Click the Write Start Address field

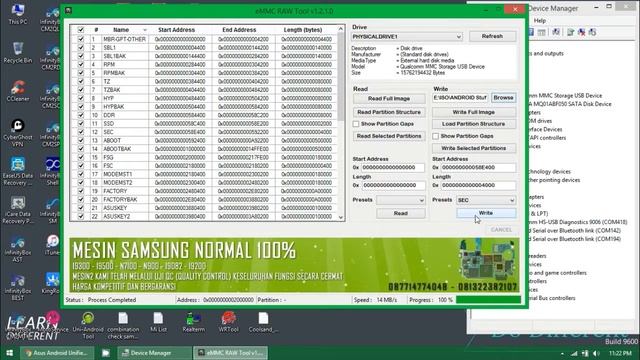478,167
